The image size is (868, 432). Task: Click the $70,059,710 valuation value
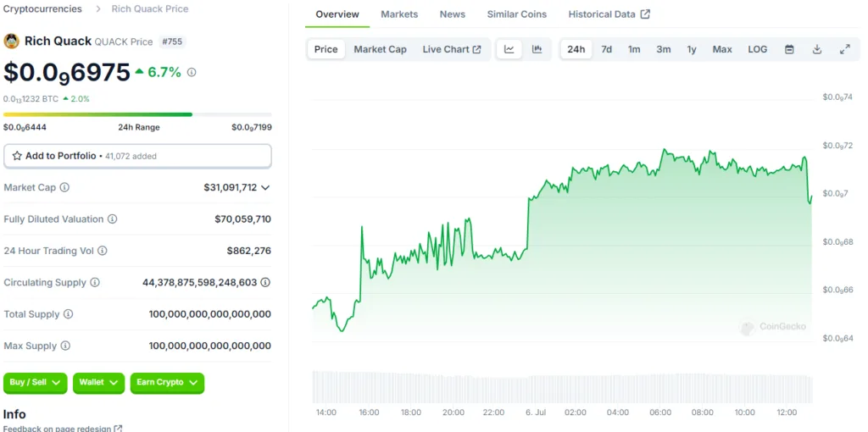tap(243, 219)
